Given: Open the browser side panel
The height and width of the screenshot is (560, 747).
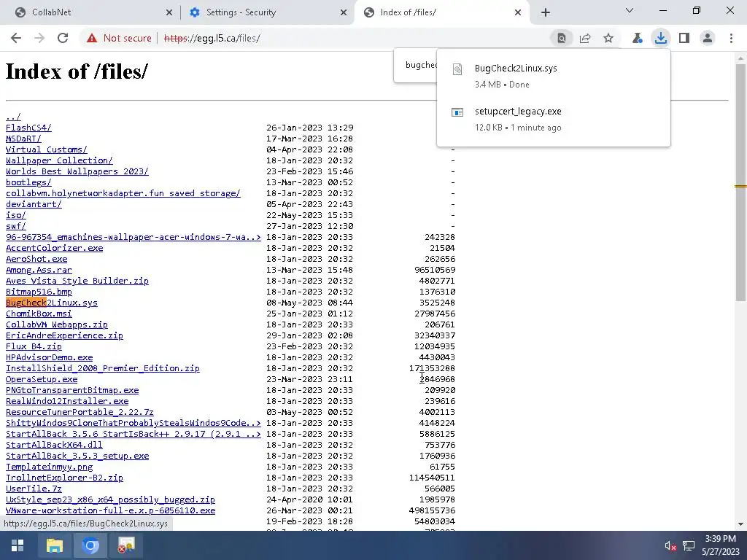Looking at the screenshot, I should click(684, 38).
